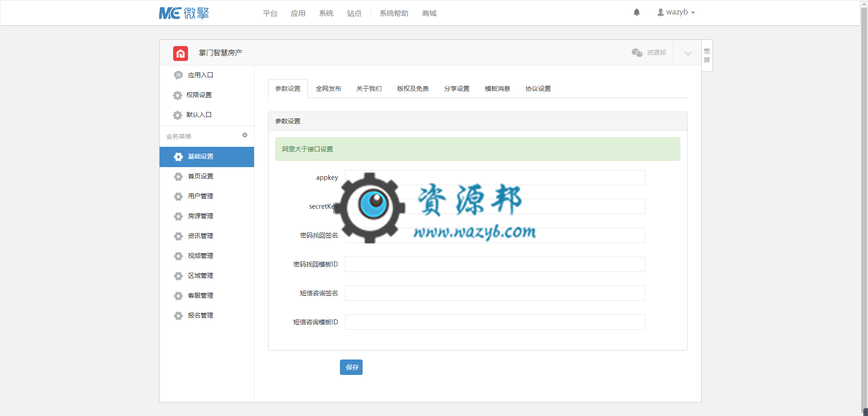
Task: Focus the 密码找回模板ID input field
Action: point(495,264)
